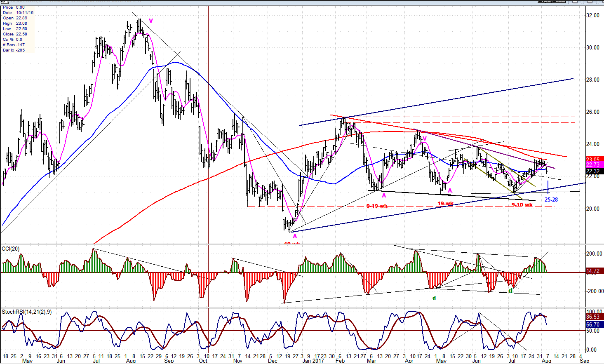Click the Nov month axis label
The image size is (604, 364).
coord(238,361)
